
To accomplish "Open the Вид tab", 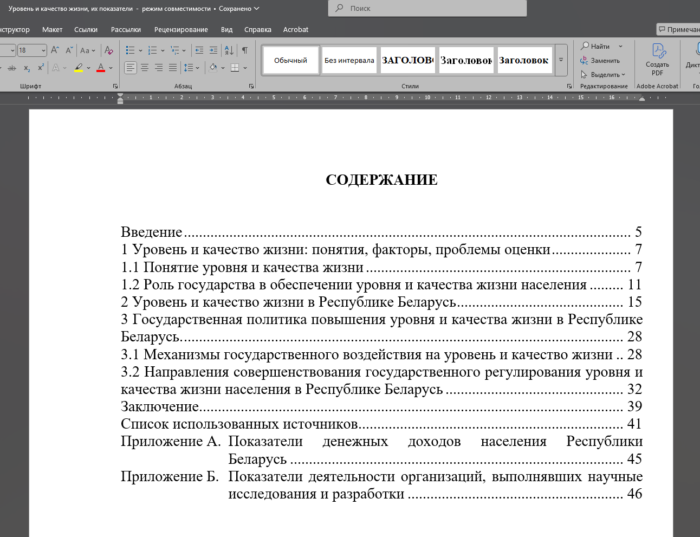I will coord(226,29).
